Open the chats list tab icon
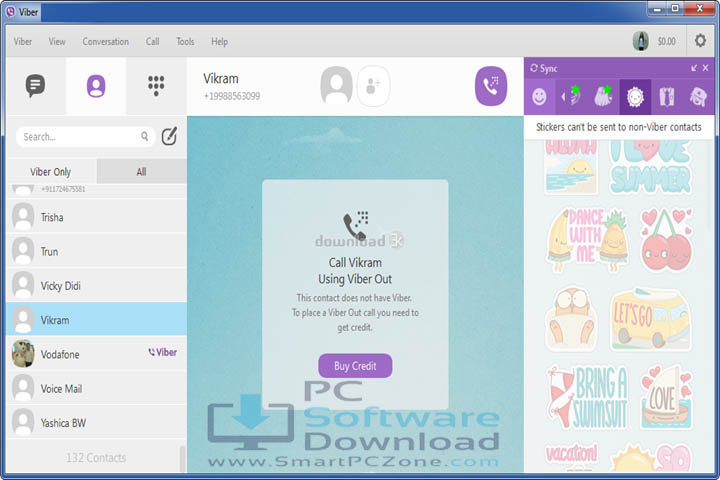This screenshot has width=720, height=480. (x=35, y=85)
